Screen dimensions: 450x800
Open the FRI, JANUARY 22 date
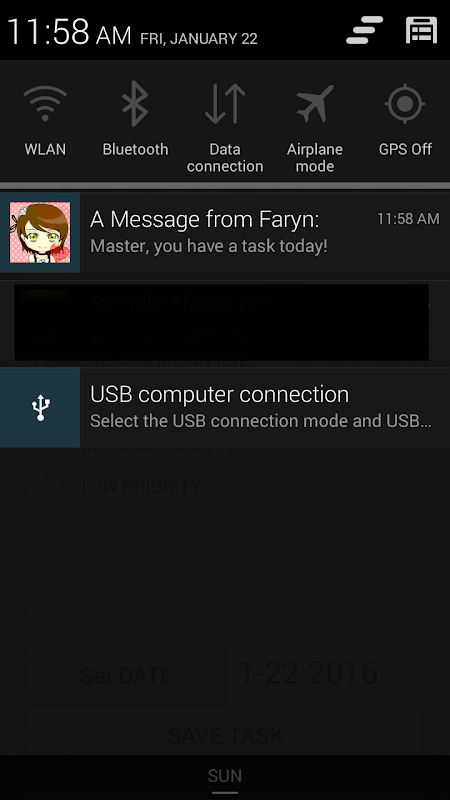pos(199,39)
